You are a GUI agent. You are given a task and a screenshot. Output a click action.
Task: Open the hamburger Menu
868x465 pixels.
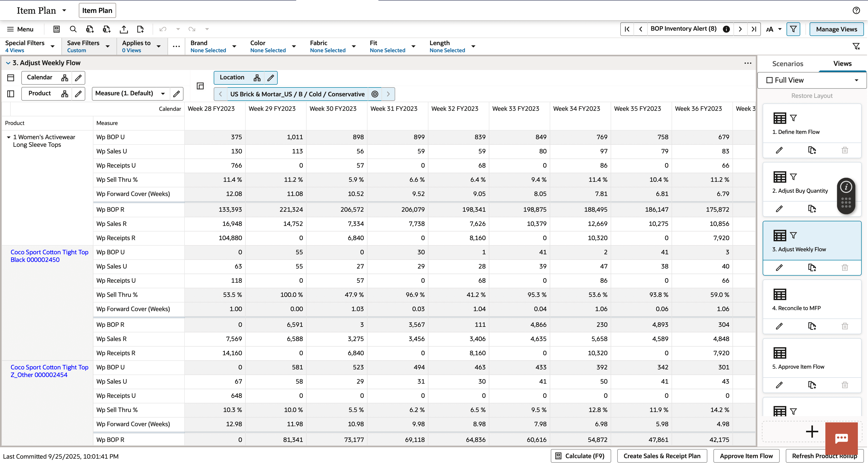pos(20,29)
